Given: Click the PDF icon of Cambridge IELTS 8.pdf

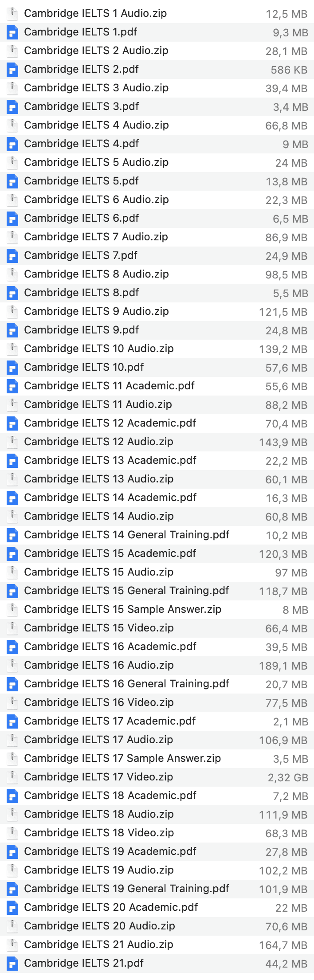Looking at the screenshot, I should coord(13,293).
